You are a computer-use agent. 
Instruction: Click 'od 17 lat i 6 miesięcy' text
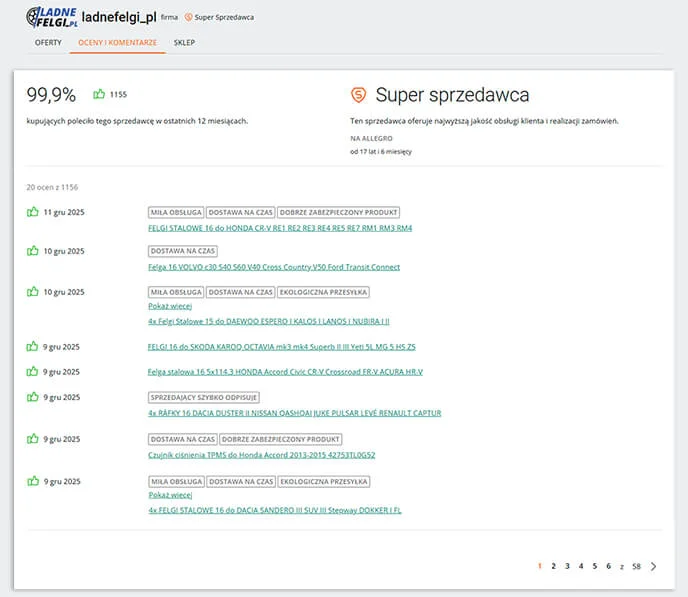tap(381, 152)
